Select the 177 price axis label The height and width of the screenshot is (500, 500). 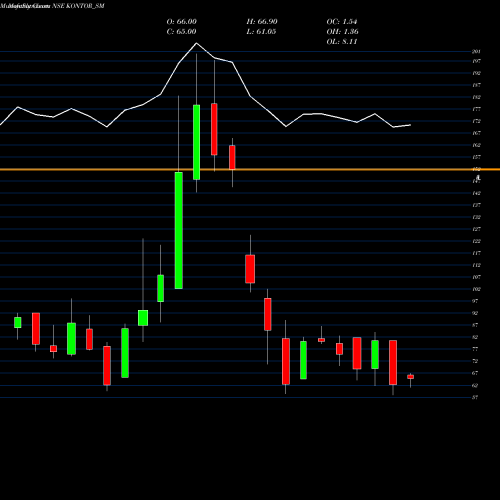coord(476,109)
